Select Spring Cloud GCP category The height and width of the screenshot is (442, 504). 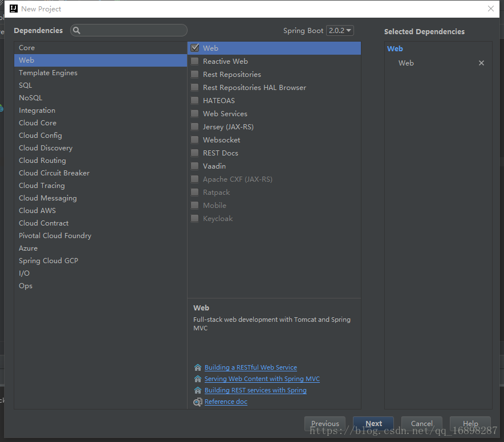click(x=100, y=260)
